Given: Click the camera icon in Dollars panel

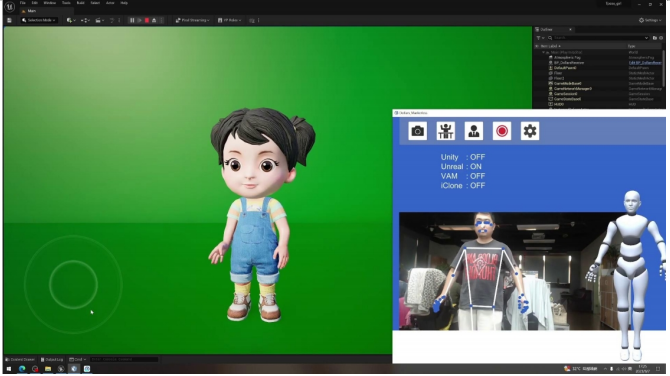Looking at the screenshot, I should (417, 131).
